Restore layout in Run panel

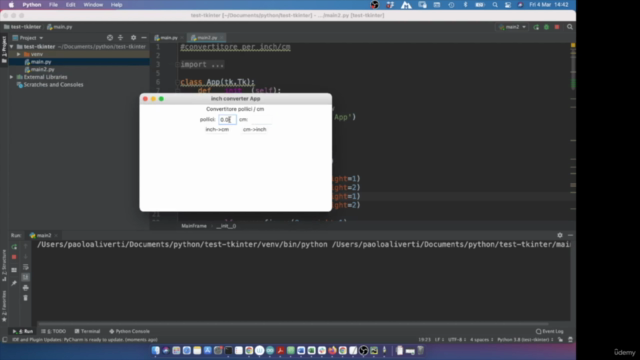click(14, 270)
